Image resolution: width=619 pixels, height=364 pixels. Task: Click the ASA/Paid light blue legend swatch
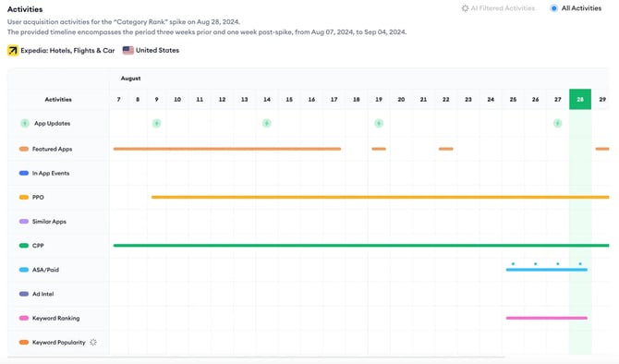(24, 270)
